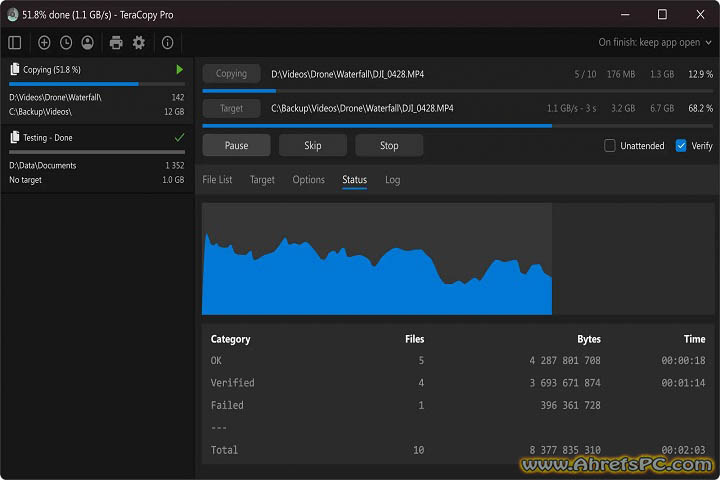
Task: Click the C:\Backup\Videos\ path in sidebar
Action: click(40, 112)
